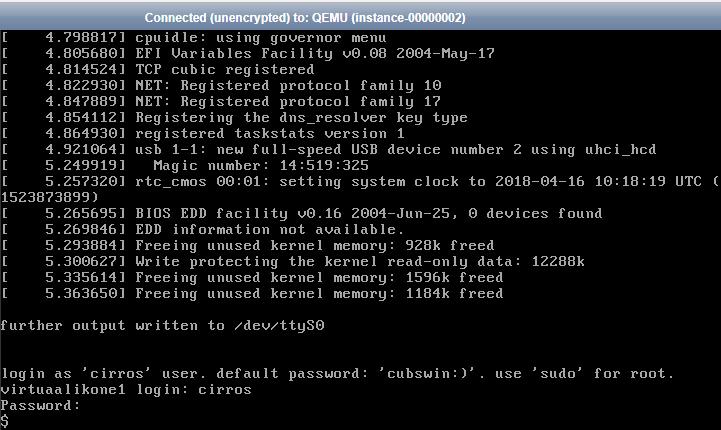The height and width of the screenshot is (430, 721).
Task: Click the Magic number log line
Action: point(185,166)
